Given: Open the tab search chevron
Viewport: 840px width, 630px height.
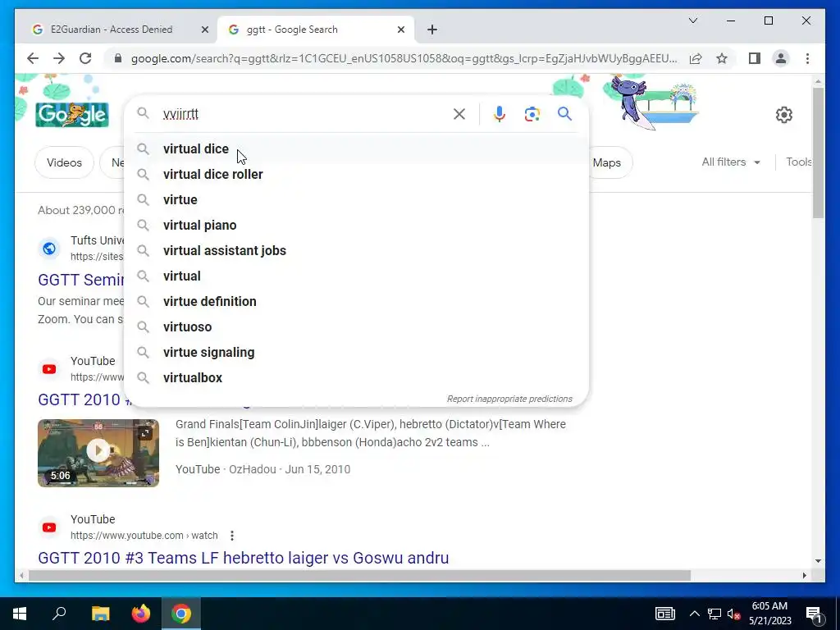Looking at the screenshot, I should pyautogui.click(x=692, y=21).
